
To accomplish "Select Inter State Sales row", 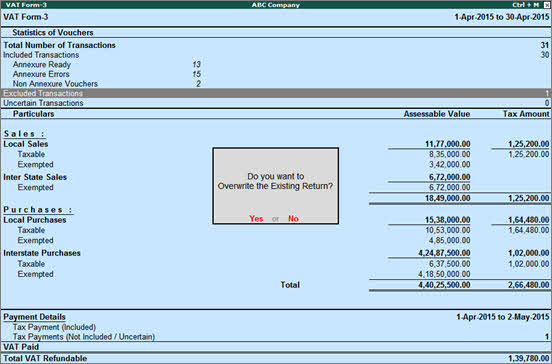I will click(276, 177).
